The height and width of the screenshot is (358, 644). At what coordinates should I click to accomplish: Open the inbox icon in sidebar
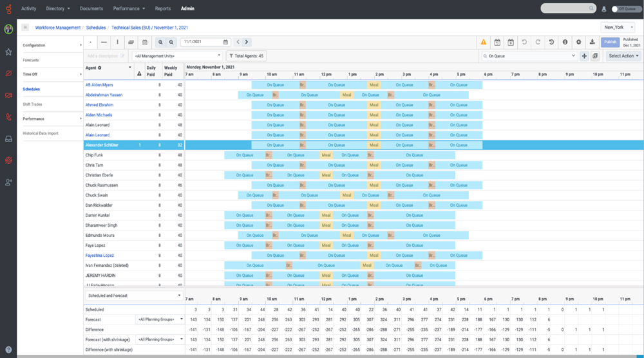click(x=8, y=138)
